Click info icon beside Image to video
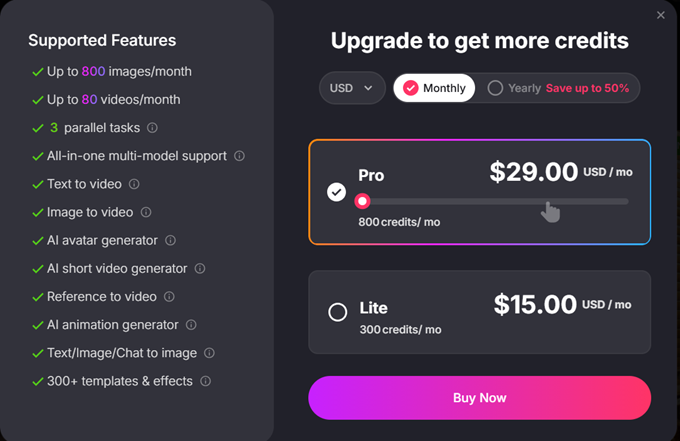The image size is (680, 441). click(146, 212)
